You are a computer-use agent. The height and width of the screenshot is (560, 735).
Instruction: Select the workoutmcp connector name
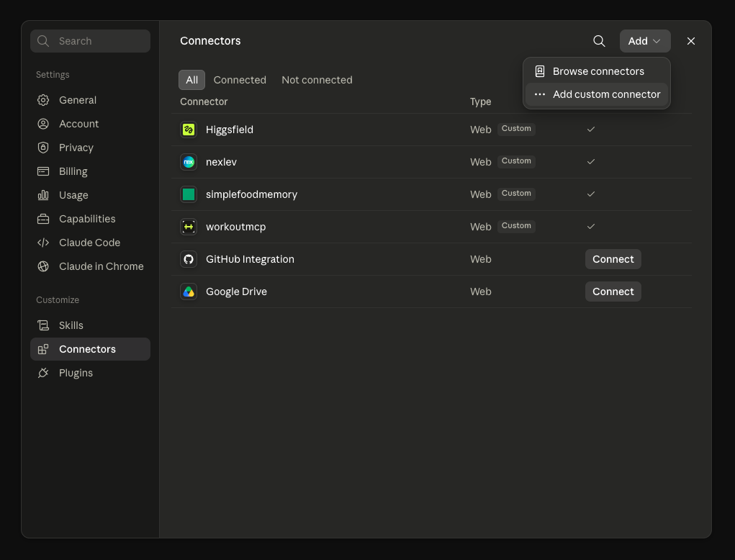[x=236, y=227]
